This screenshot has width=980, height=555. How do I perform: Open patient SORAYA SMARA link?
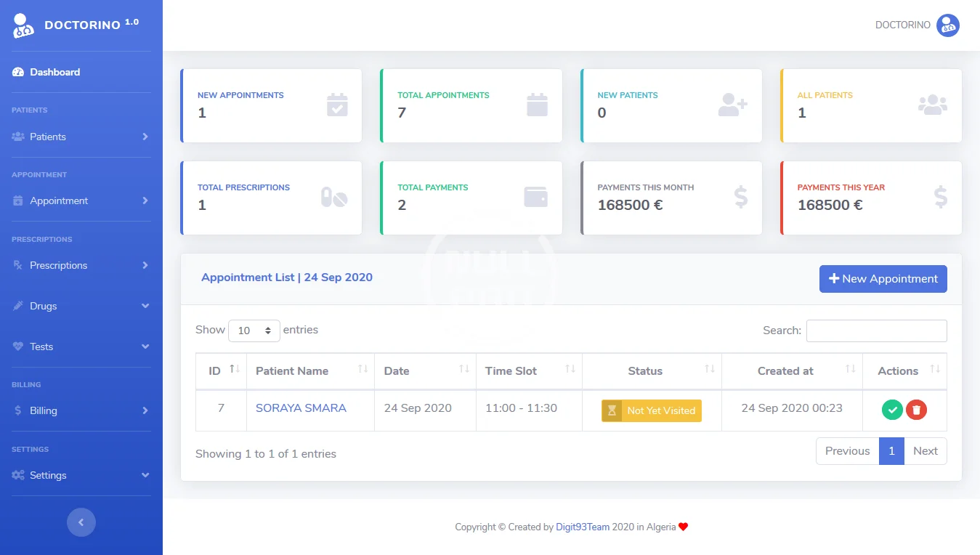point(301,408)
